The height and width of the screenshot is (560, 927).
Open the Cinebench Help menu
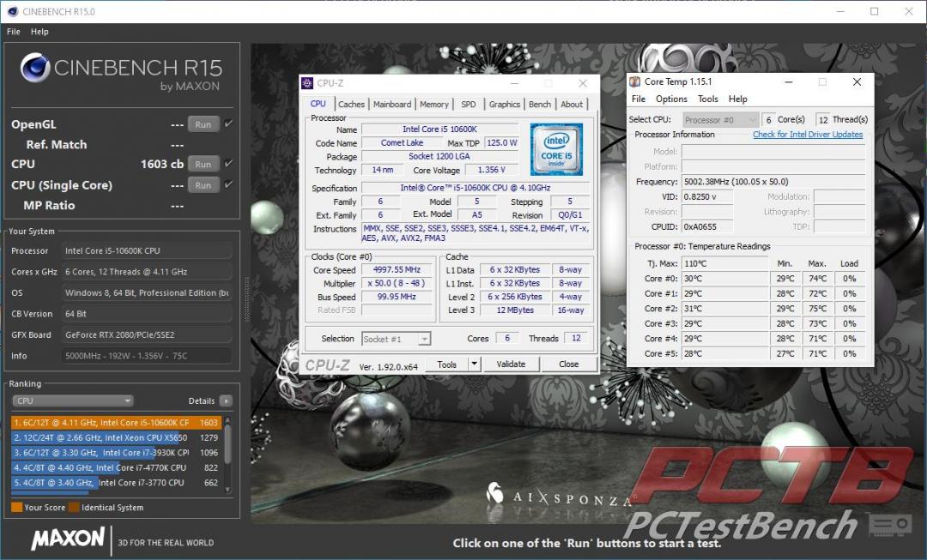pos(39,32)
